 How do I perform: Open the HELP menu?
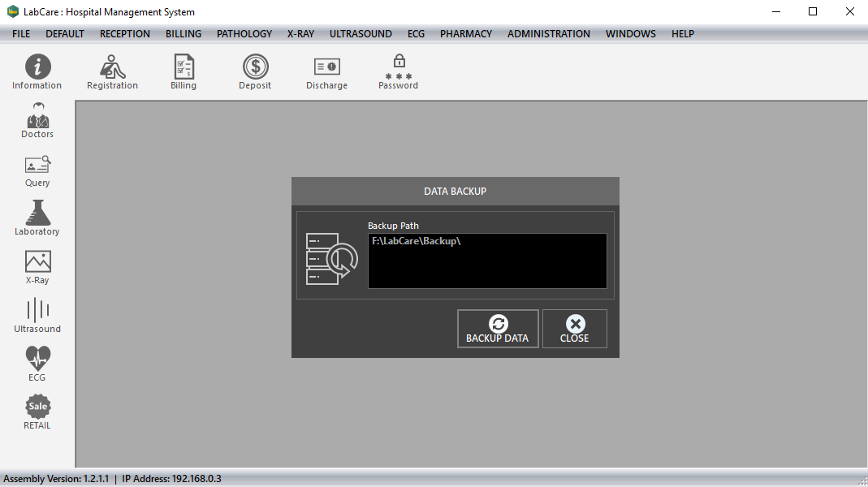pos(683,34)
